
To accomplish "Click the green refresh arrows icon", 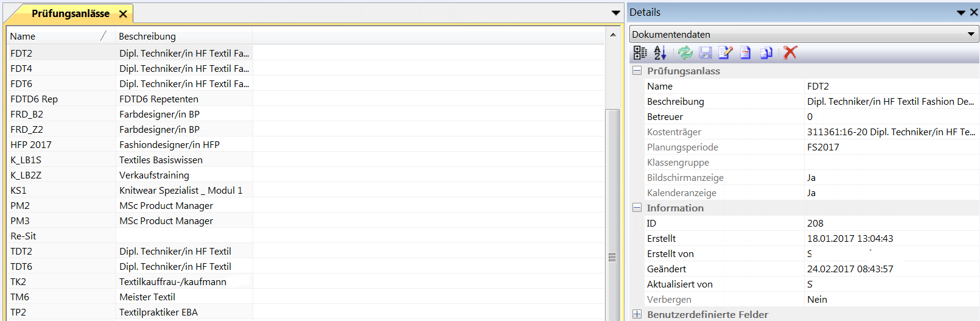I will [685, 53].
